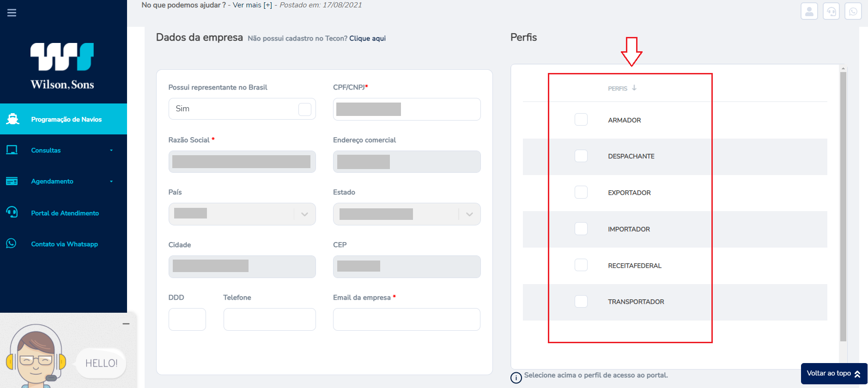Click the headset icon beside Portal de Atendimento
Image resolution: width=868 pixels, height=388 pixels.
coord(12,212)
